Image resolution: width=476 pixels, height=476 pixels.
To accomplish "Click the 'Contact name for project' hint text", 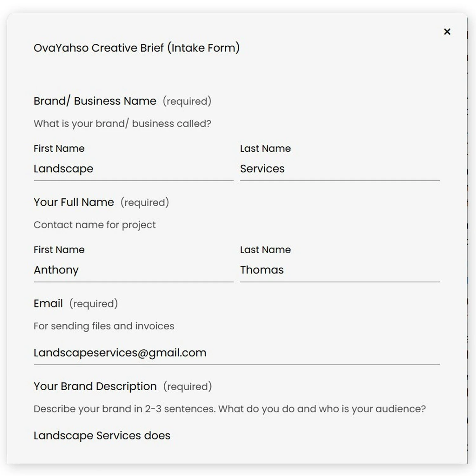I will 95,225.
